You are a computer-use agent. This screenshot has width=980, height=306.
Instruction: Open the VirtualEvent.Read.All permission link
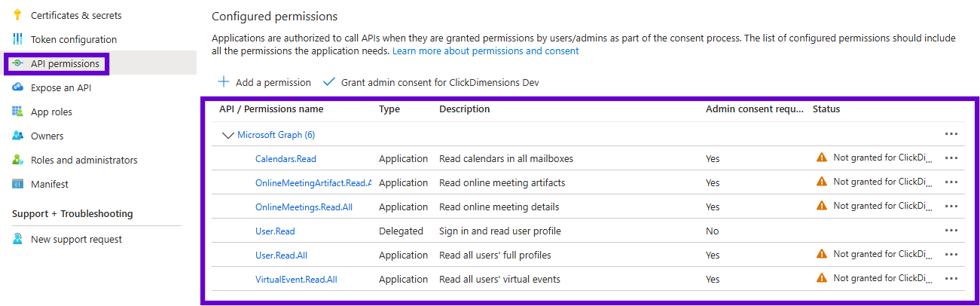296,280
